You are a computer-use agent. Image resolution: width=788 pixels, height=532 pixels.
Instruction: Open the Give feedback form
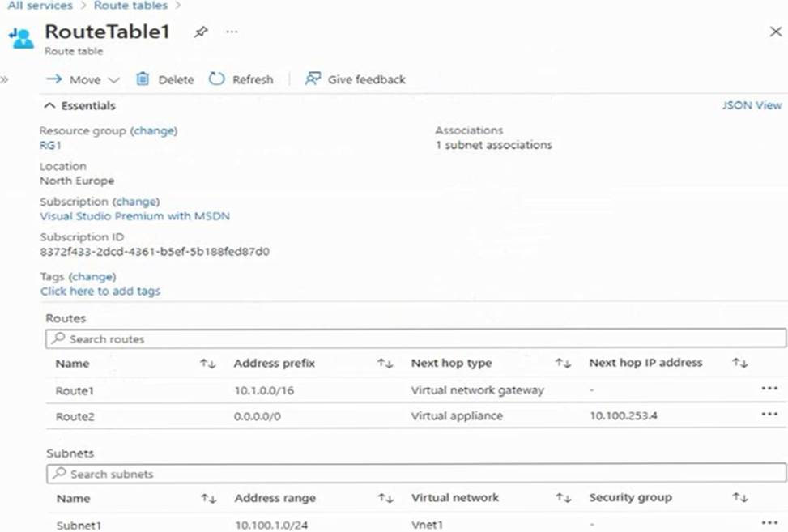pyautogui.click(x=355, y=79)
